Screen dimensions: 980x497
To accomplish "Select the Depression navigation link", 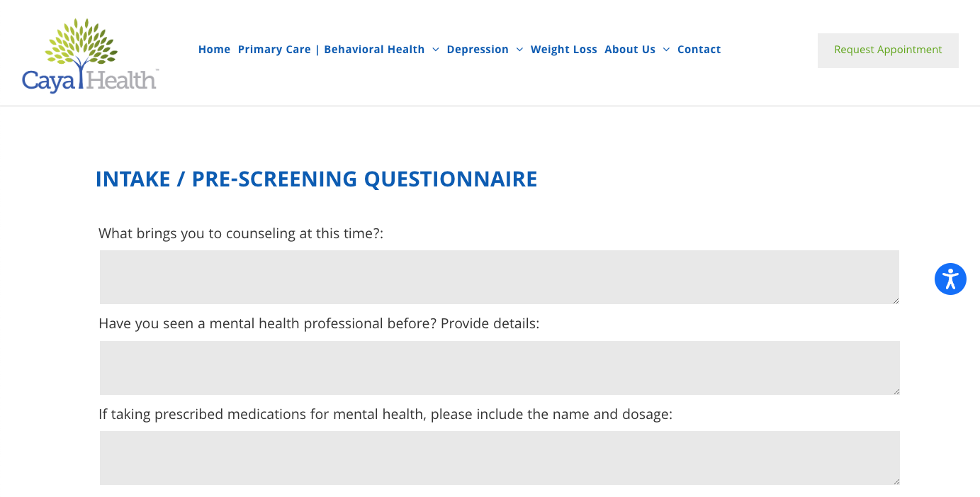I will tap(477, 49).
